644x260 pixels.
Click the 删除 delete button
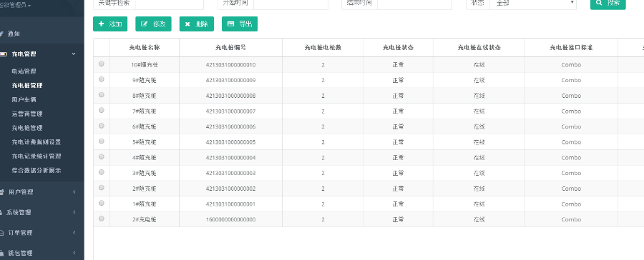(x=196, y=24)
